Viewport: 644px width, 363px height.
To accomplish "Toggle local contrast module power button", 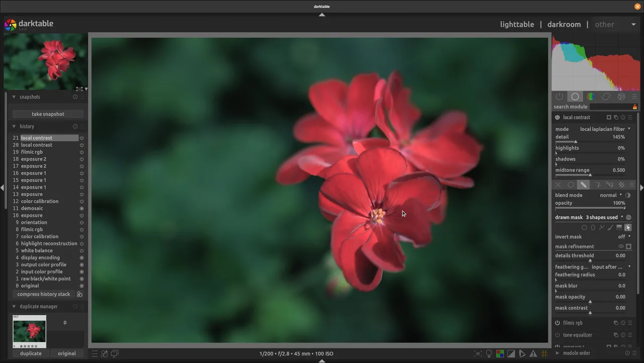I will [x=557, y=117].
